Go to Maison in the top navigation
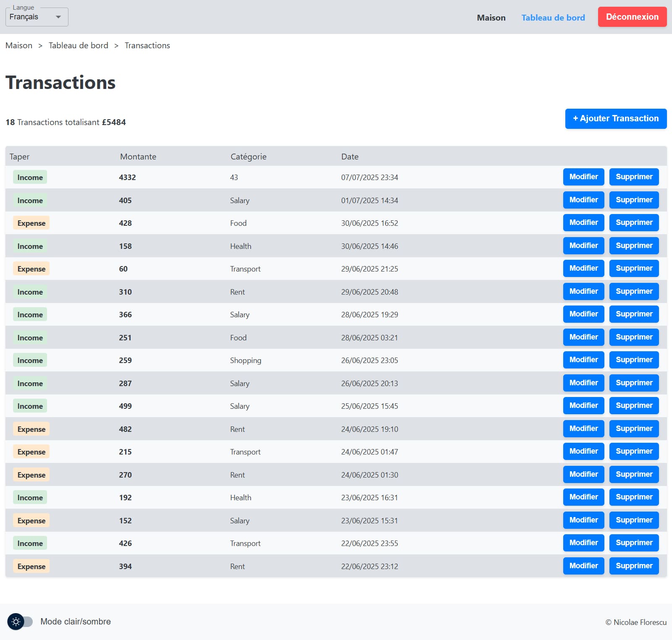 pos(491,18)
